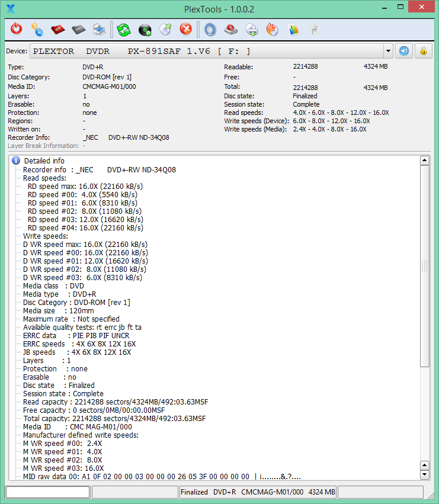The height and width of the screenshot is (504, 439).
Task: Click the red disc drive icon
Action: coord(230,30)
